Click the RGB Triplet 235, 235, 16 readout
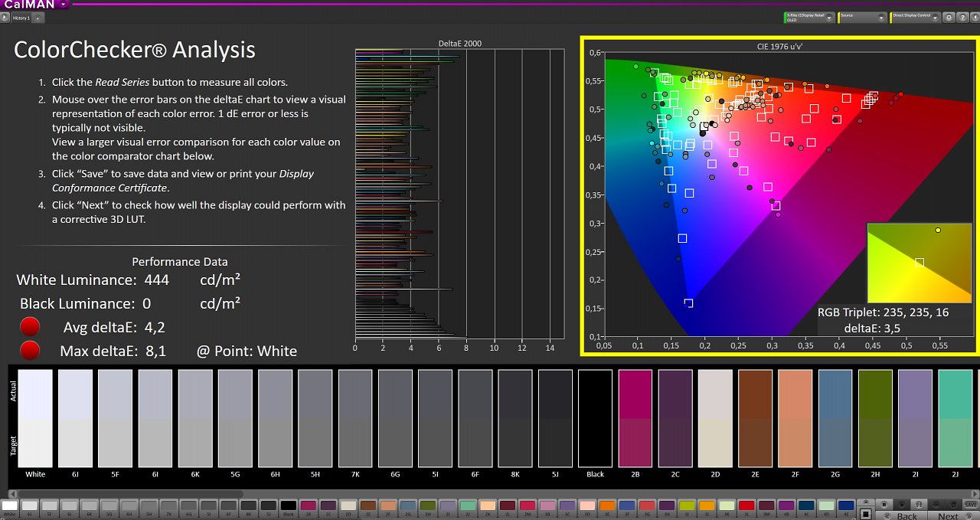This screenshot has width=980, height=520. tap(883, 312)
